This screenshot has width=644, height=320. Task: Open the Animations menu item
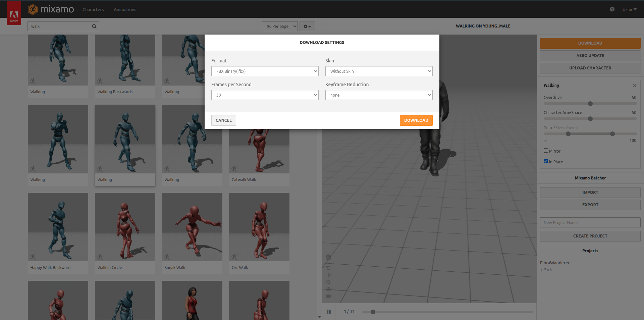[124, 9]
